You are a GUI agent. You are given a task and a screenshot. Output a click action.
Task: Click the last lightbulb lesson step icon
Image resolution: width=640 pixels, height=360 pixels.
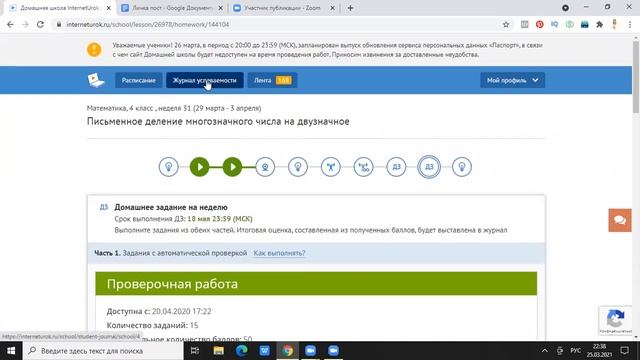click(462, 167)
